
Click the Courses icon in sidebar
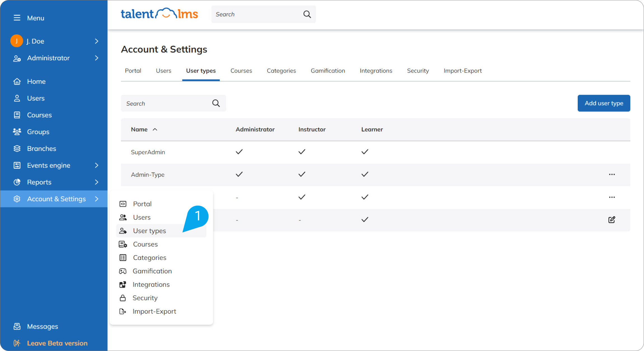click(x=17, y=115)
